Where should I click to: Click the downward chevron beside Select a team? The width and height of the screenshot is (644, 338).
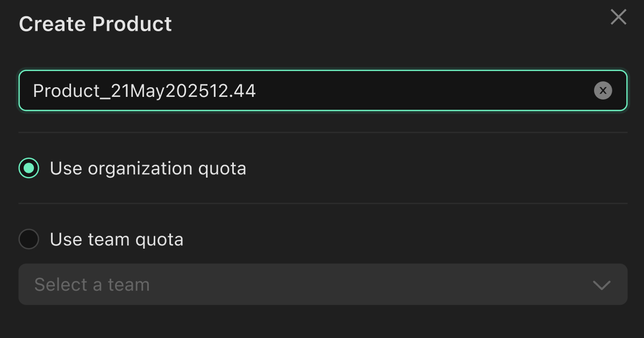click(601, 285)
